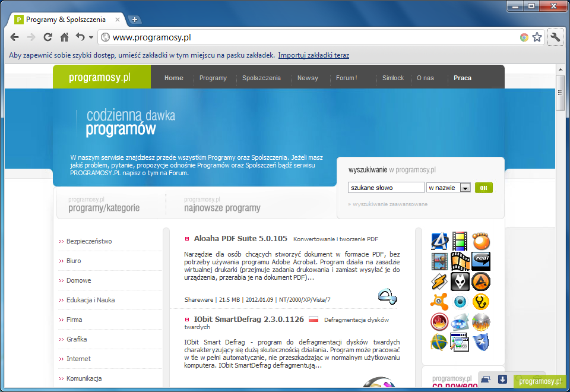Open wyszukiwanie zaawansowane link
570x392 pixels.
[390, 204]
